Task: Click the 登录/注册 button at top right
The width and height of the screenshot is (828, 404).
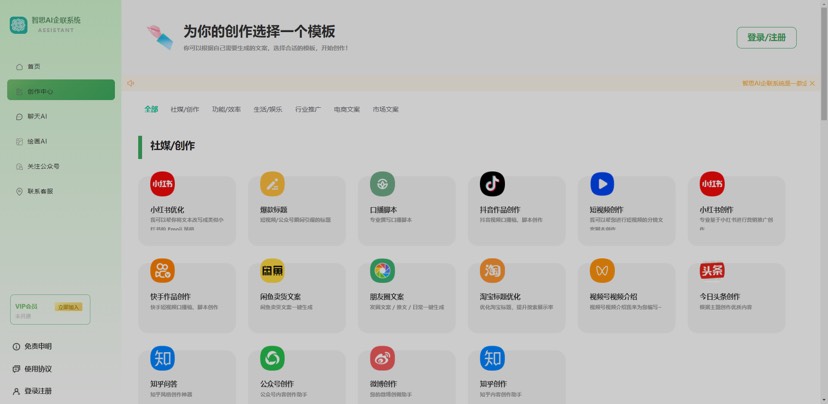Action: [x=766, y=38]
